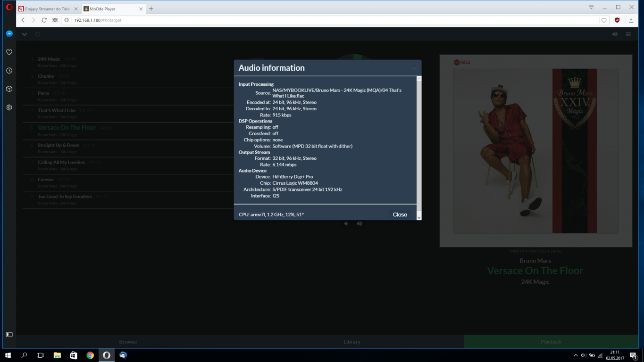This screenshot has height=362, width=644.
Task: Click the Cirrus Logic WM8804 chip value
Action: [x=295, y=183]
